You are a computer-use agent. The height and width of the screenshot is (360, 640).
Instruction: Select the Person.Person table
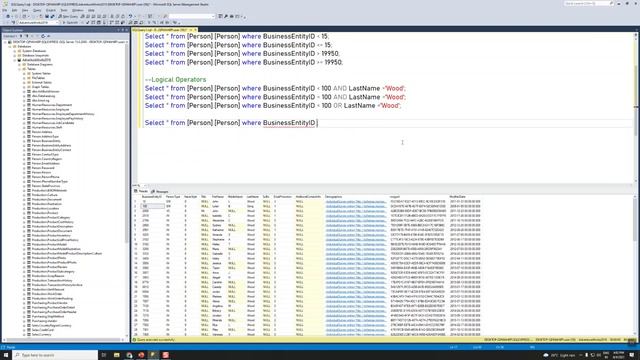point(42,172)
